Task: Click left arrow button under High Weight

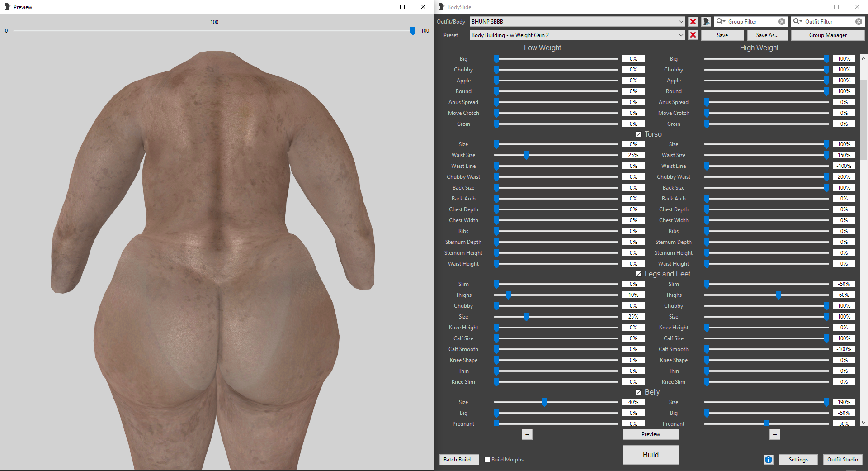Action: pyautogui.click(x=775, y=434)
